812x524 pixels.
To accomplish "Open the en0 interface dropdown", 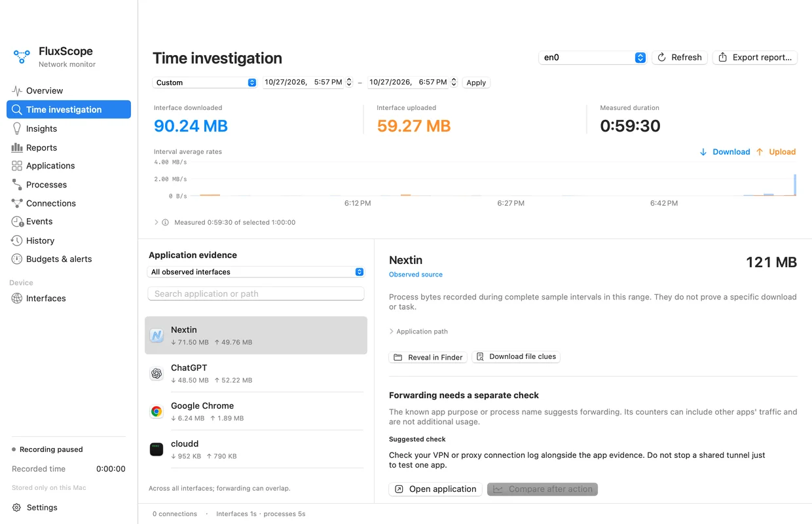I will point(593,58).
